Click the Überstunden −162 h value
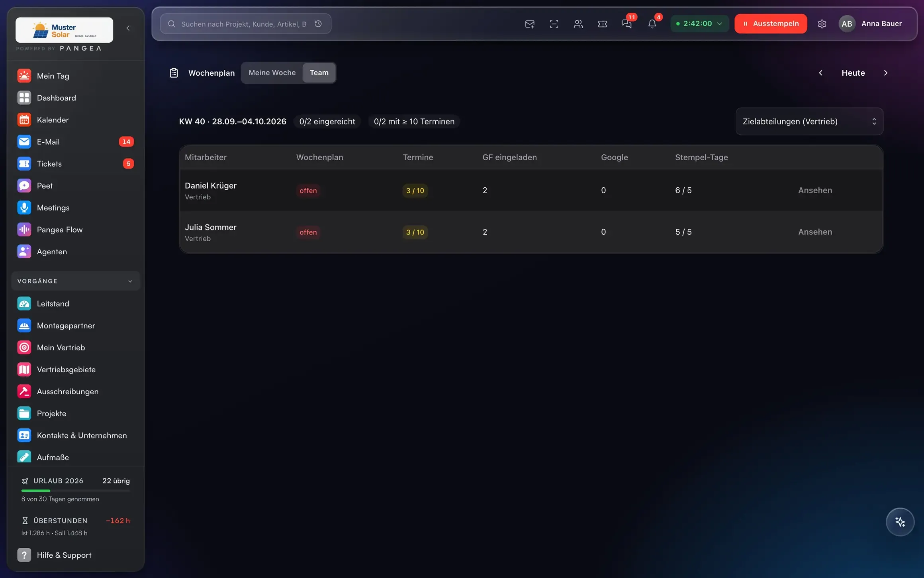This screenshot has height=578, width=924. click(x=118, y=521)
